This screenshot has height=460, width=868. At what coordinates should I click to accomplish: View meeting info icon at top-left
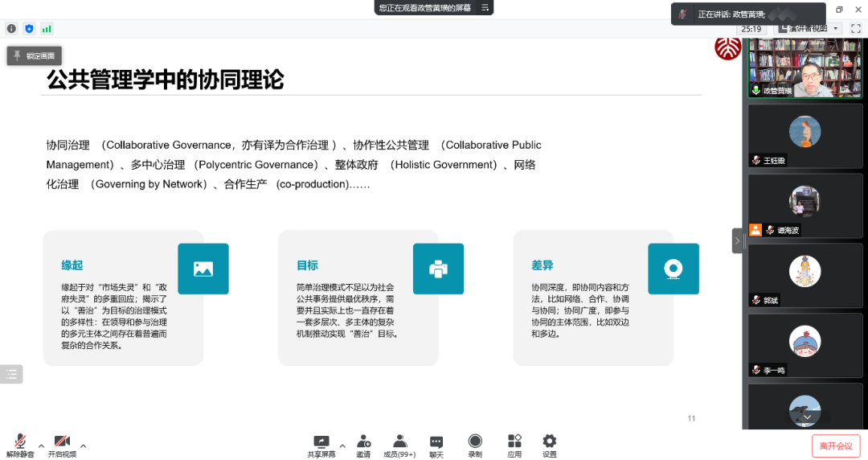[11, 29]
